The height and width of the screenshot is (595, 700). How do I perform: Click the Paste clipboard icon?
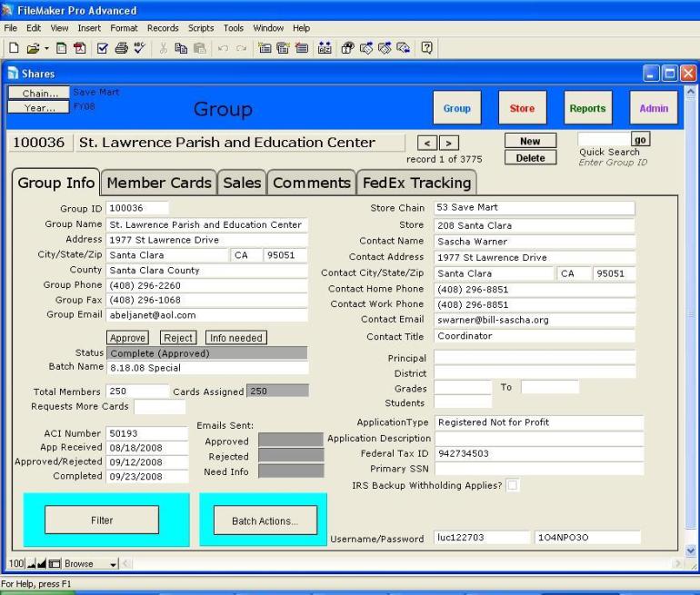(200, 48)
